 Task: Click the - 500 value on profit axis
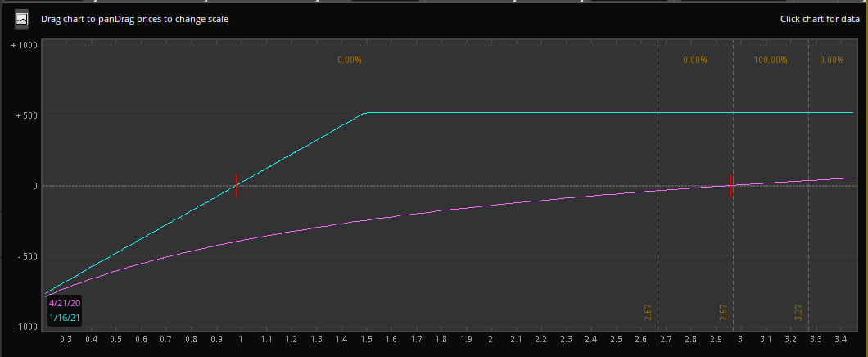[x=26, y=256]
